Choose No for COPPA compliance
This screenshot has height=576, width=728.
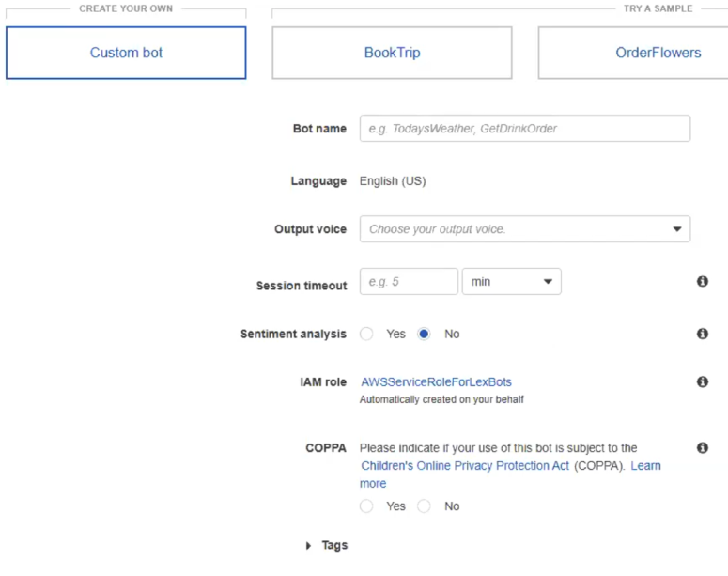pos(424,506)
